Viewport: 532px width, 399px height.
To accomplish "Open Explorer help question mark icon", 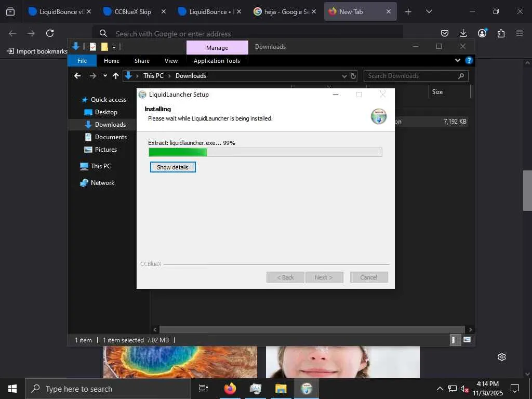I will click(x=469, y=60).
